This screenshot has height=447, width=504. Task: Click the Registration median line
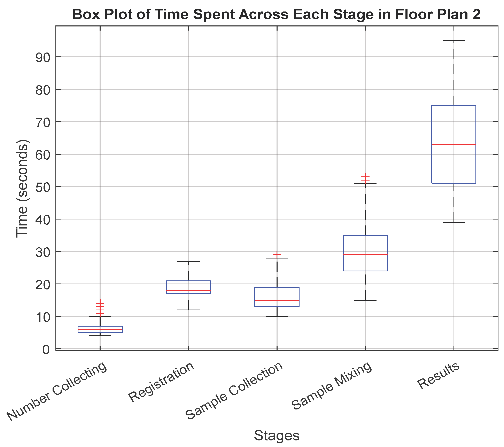pos(188,290)
